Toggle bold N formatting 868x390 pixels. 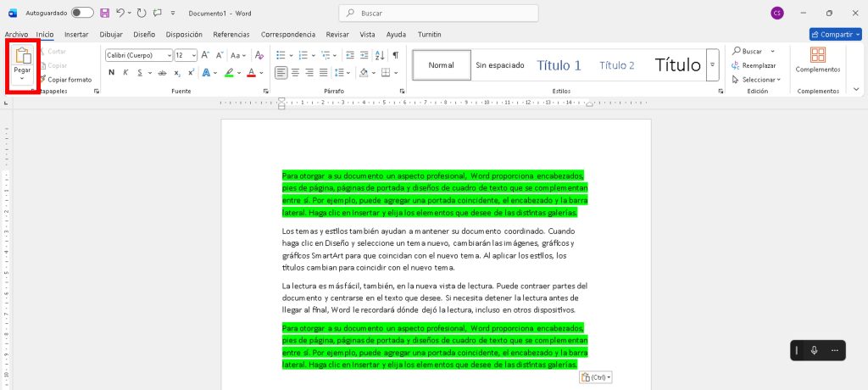(111, 73)
